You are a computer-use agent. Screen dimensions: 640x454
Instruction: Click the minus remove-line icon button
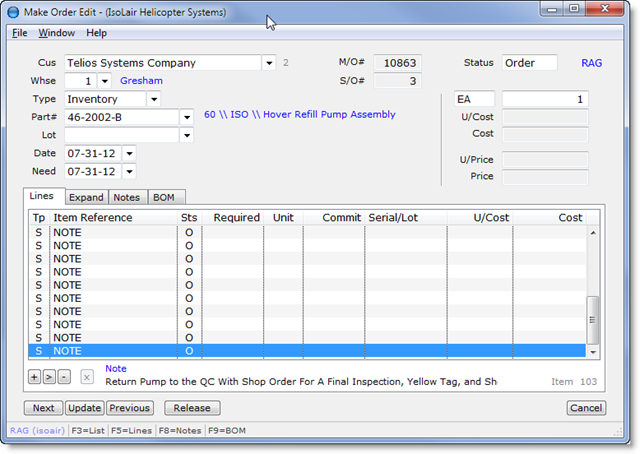pos(63,377)
